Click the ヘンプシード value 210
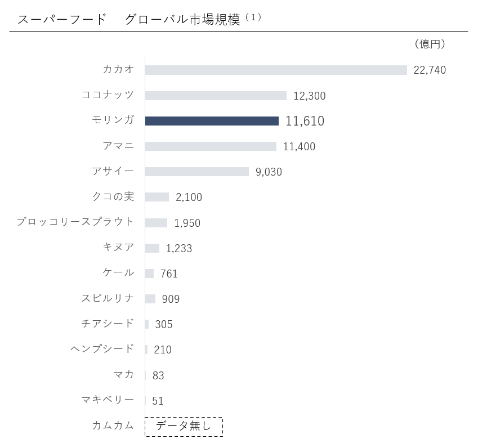 (163, 350)
